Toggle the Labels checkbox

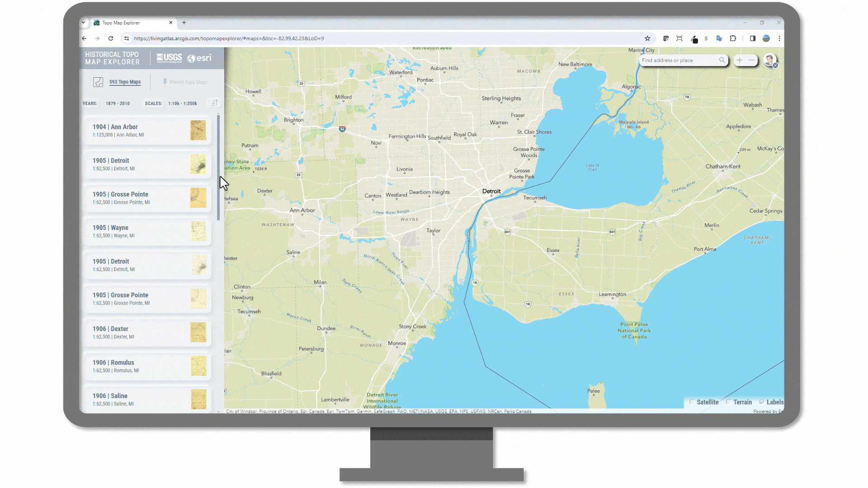762,402
